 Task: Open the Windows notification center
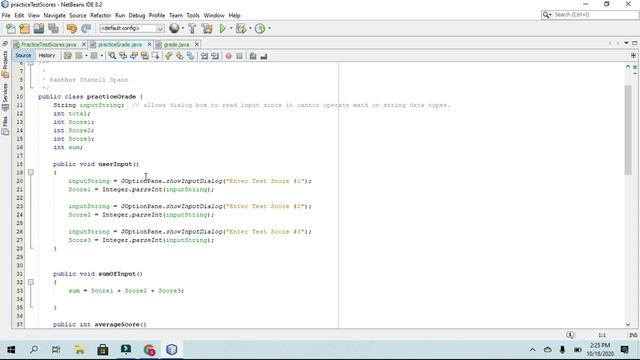click(625, 350)
